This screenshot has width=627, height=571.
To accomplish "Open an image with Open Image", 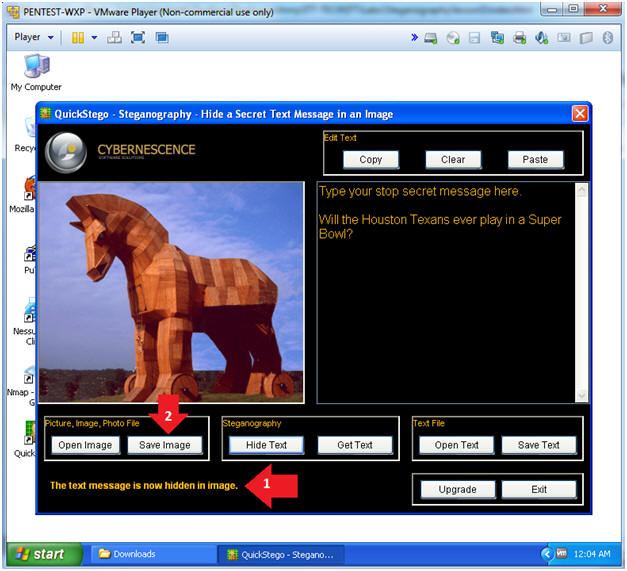I will (x=85, y=445).
